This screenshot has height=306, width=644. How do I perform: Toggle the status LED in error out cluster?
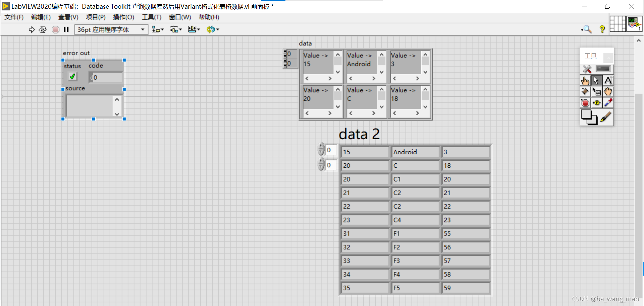click(x=72, y=76)
